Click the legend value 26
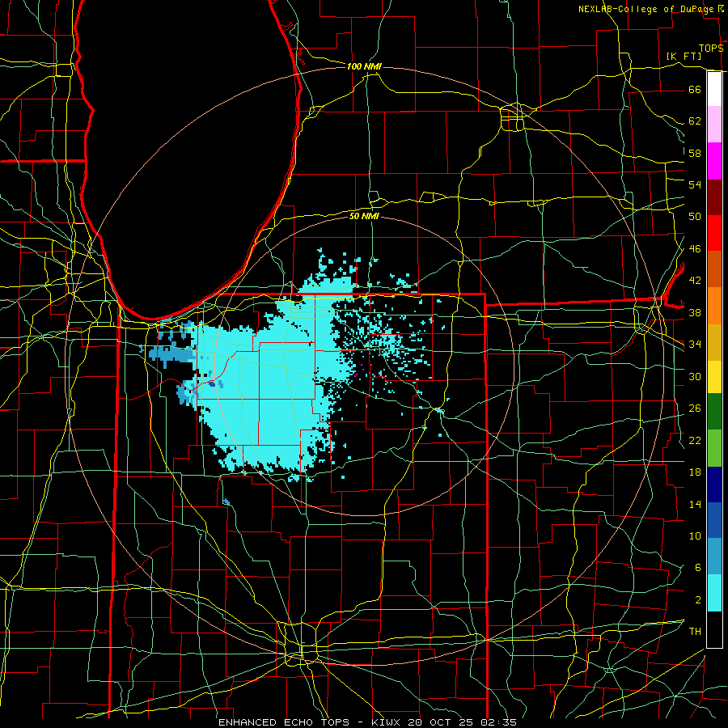 (x=695, y=408)
